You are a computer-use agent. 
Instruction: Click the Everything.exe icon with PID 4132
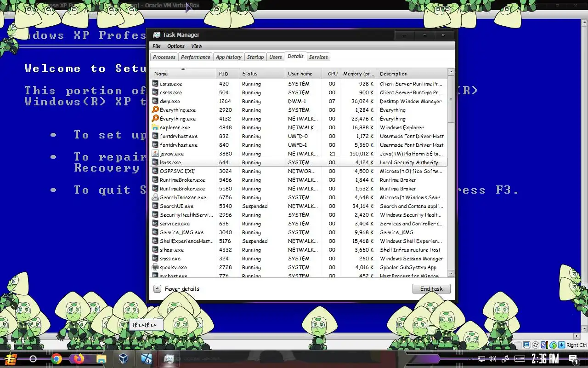(x=155, y=119)
